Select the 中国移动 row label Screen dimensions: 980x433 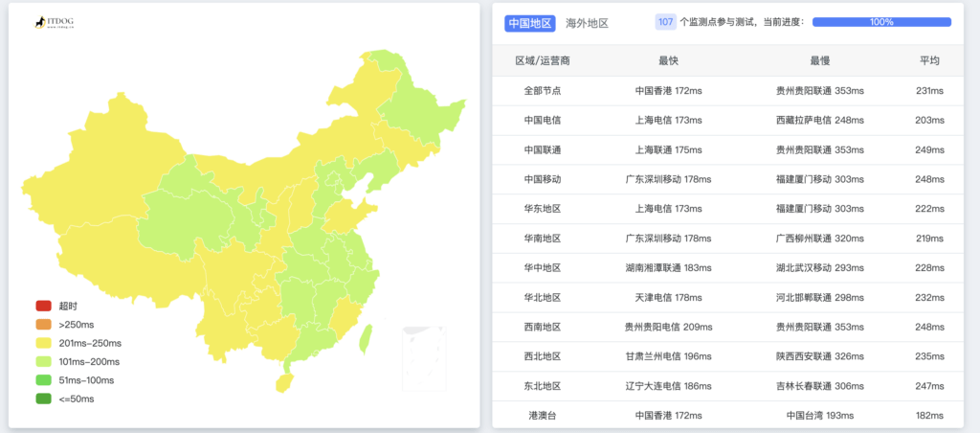pos(543,179)
